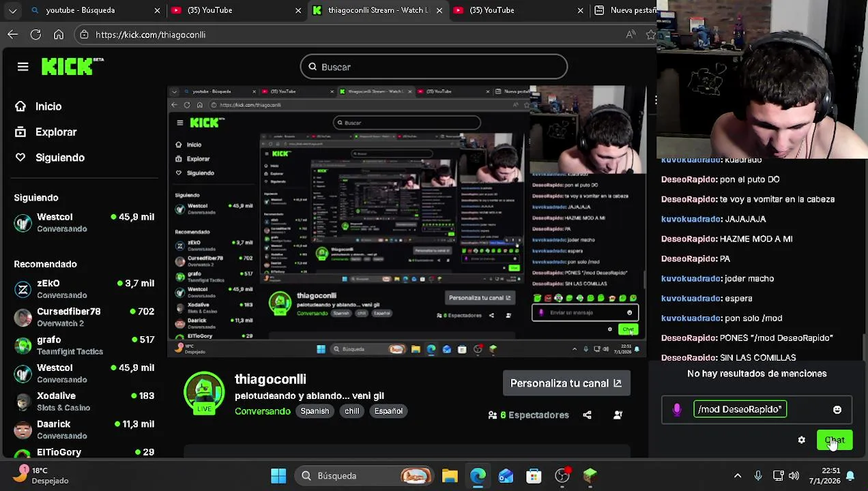Click the purple microphone icon in chat

pyautogui.click(x=677, y=409)
